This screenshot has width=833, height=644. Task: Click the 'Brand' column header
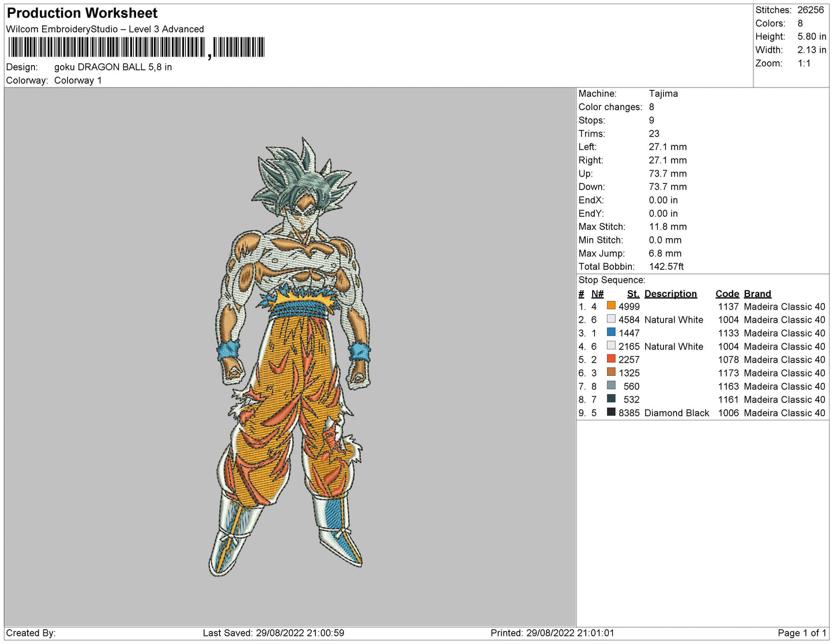click(757, 293)
